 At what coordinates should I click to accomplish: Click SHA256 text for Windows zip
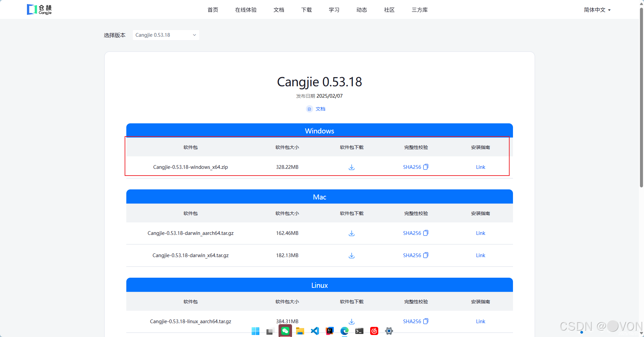pos(412,167)
